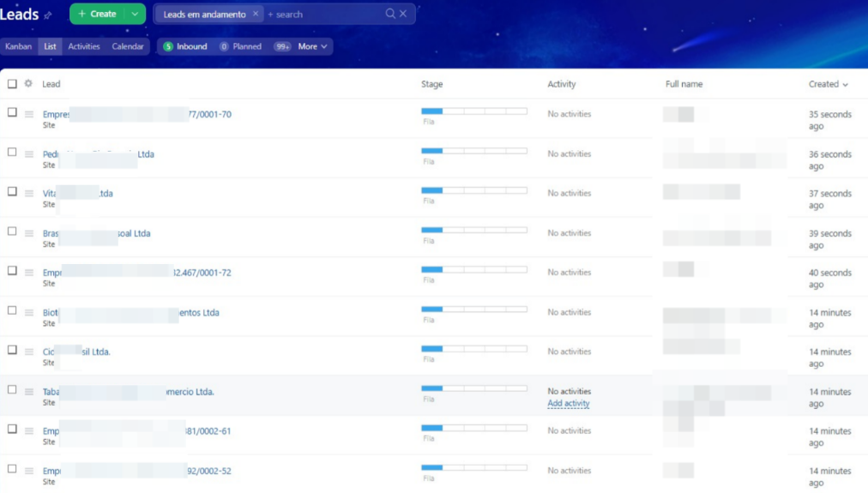Open the row menu for the 'Vita' lead
Screen dimensions: 868x493
coord(29,194)
